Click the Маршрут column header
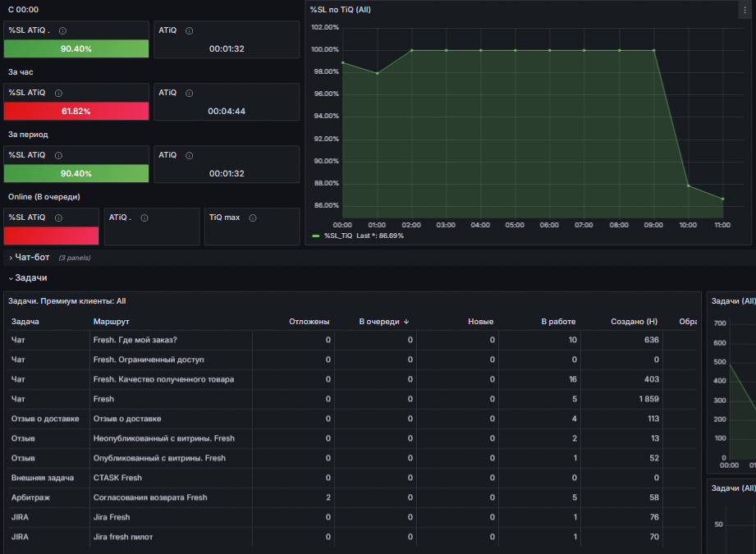756x554 pixels. tap(112, 322)
